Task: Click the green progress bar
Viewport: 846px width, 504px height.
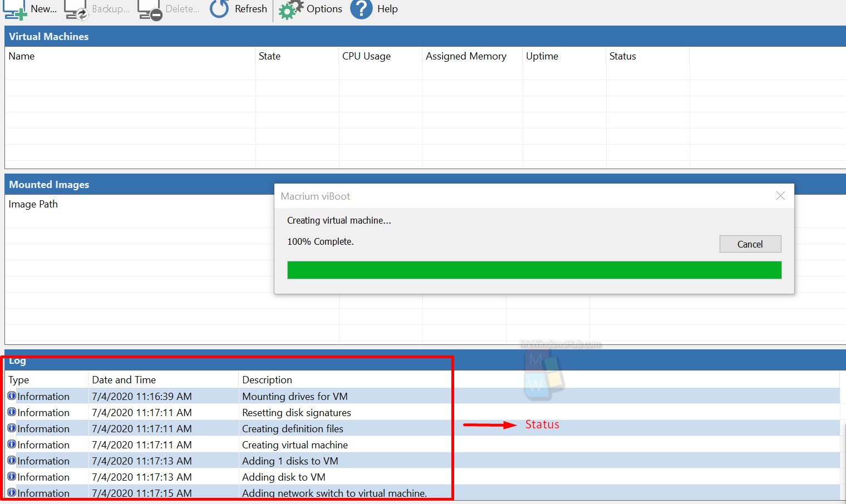Action: 534,270
